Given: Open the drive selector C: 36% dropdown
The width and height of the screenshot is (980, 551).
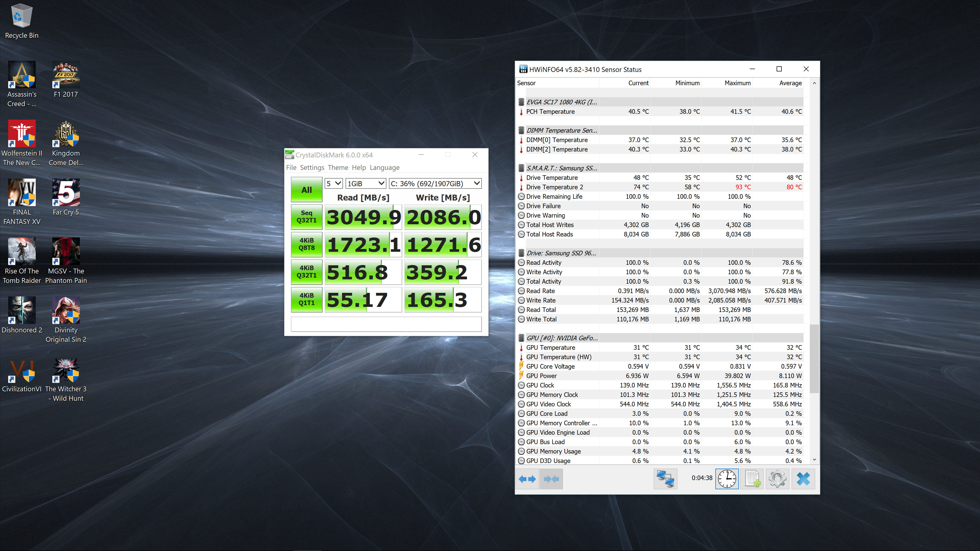Looking at the screenshot, I should [435, 184].
